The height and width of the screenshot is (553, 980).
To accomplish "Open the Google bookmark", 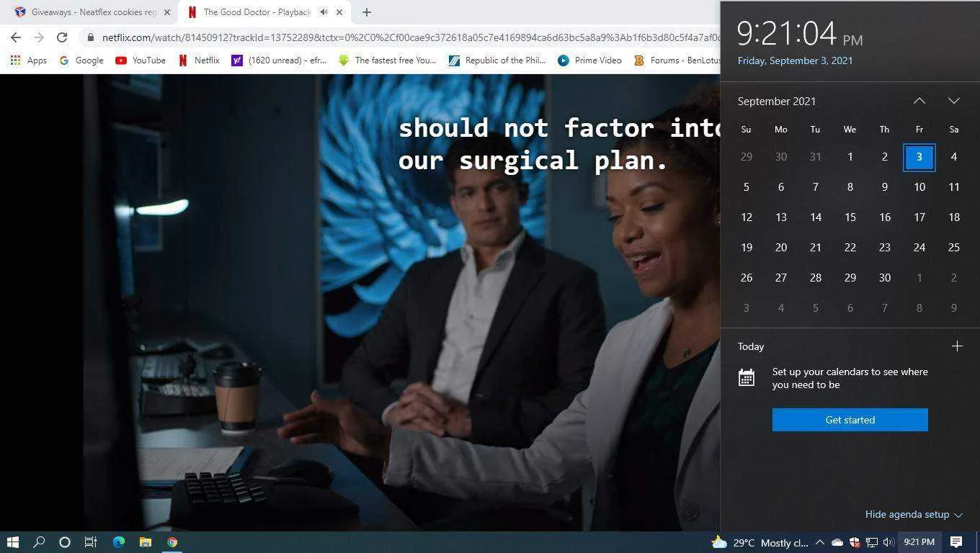I will [x=81, y=60].
